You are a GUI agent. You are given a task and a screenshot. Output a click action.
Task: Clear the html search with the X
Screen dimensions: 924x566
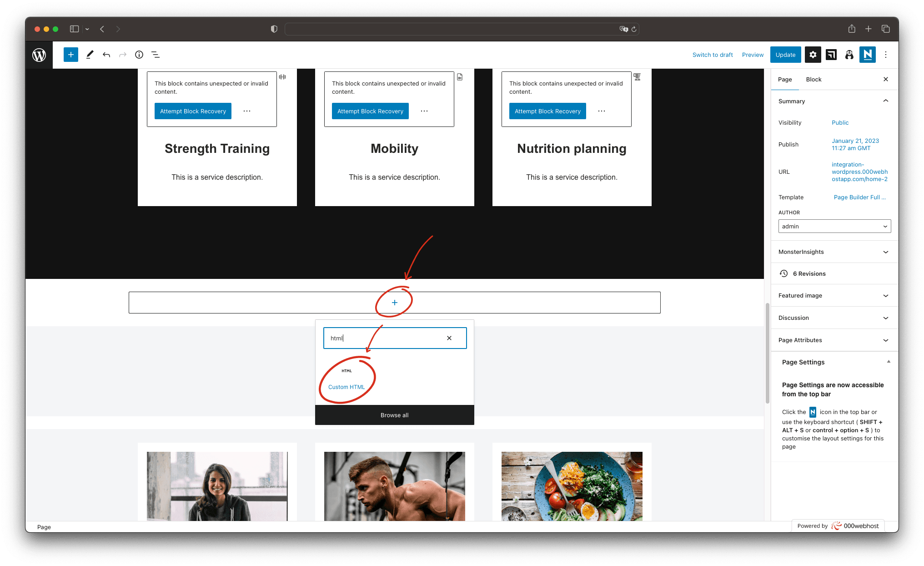coord(449,338)
